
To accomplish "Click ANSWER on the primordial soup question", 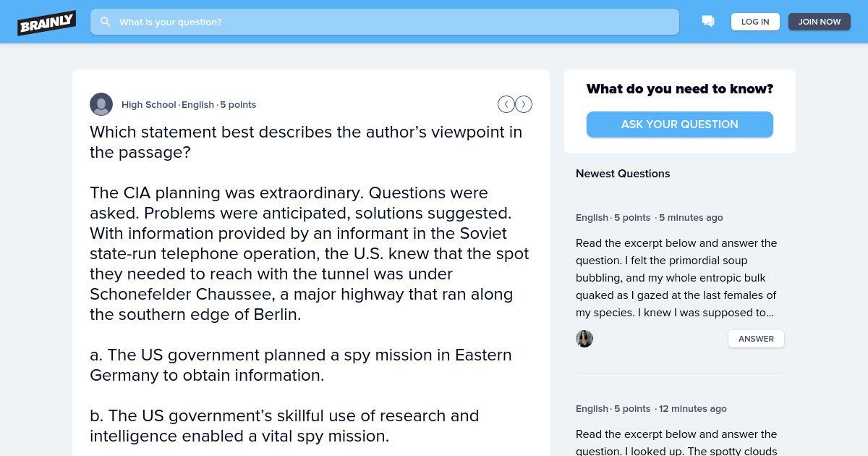I will [x=756, y=339].
